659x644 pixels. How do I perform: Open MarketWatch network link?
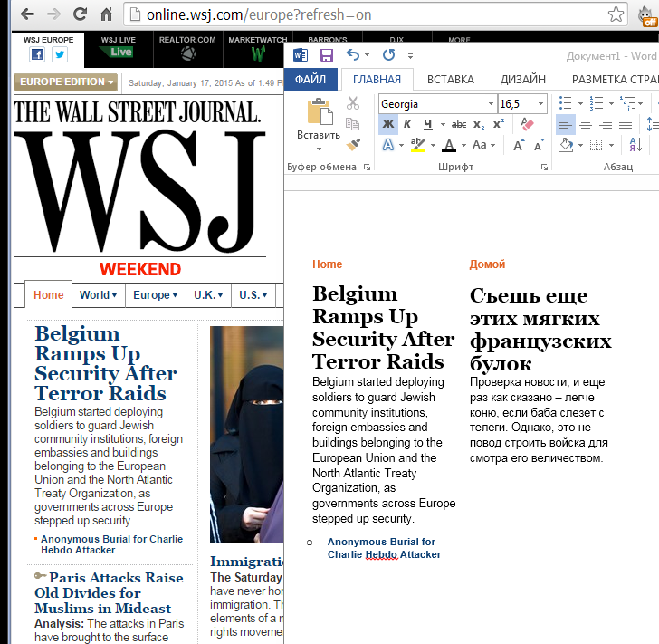tap(257, 49)
